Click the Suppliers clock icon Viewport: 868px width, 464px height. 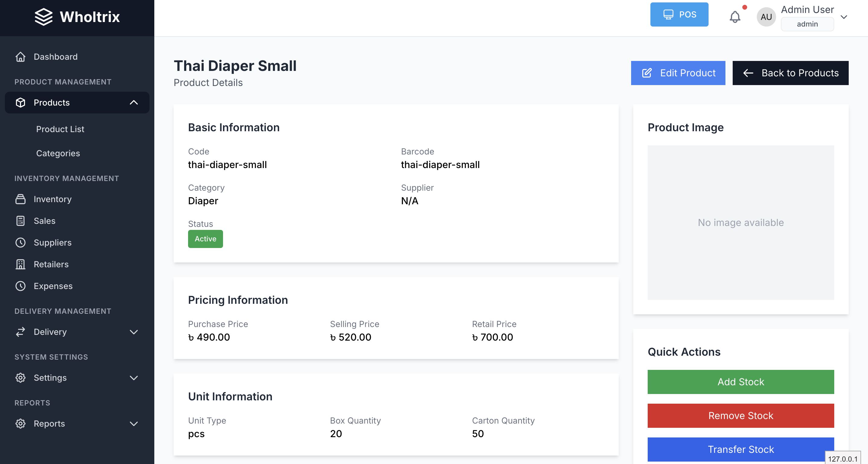coord(20,243)
